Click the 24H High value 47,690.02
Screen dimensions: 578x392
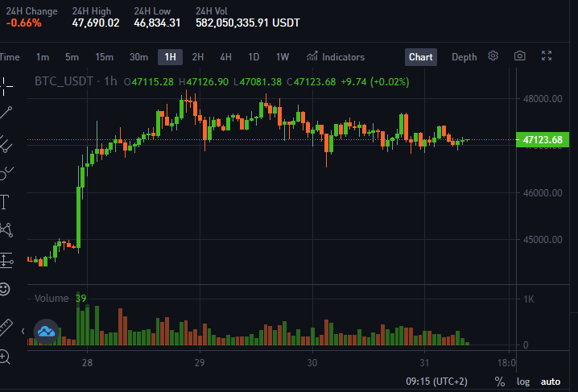tap(96, 23)
